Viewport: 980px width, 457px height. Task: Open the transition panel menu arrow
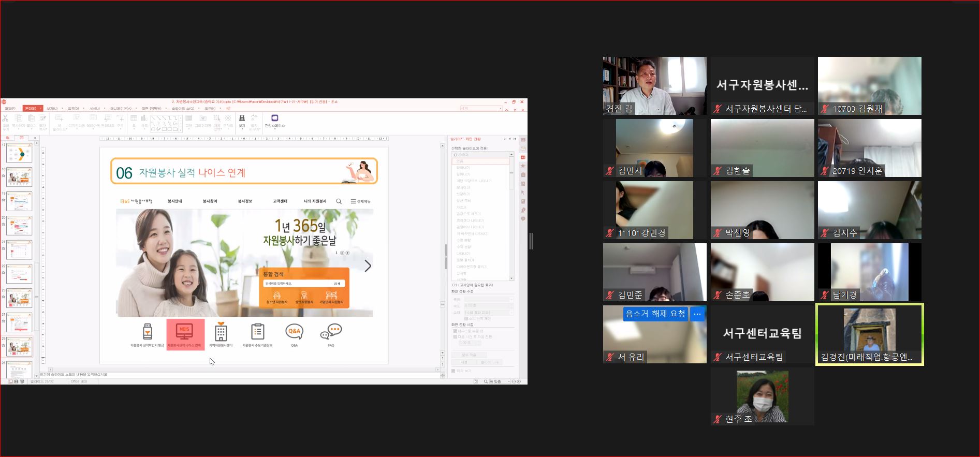[505, 139]
